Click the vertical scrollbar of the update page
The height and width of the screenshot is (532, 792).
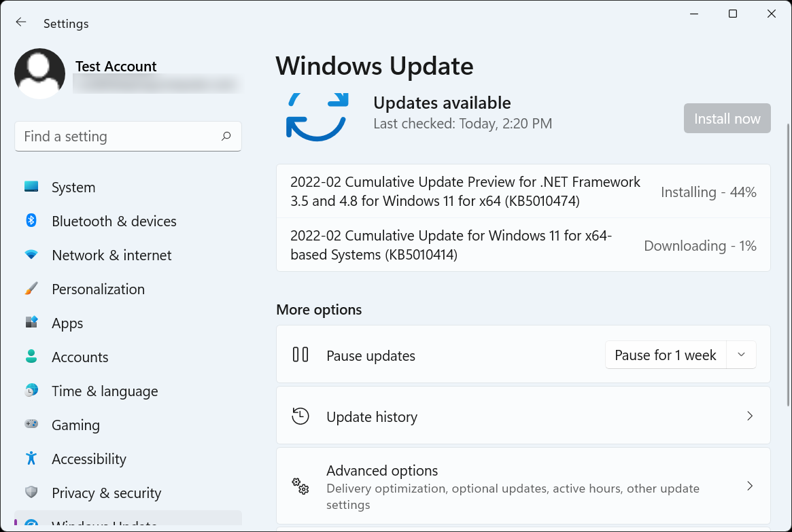[x=789, y=264]
